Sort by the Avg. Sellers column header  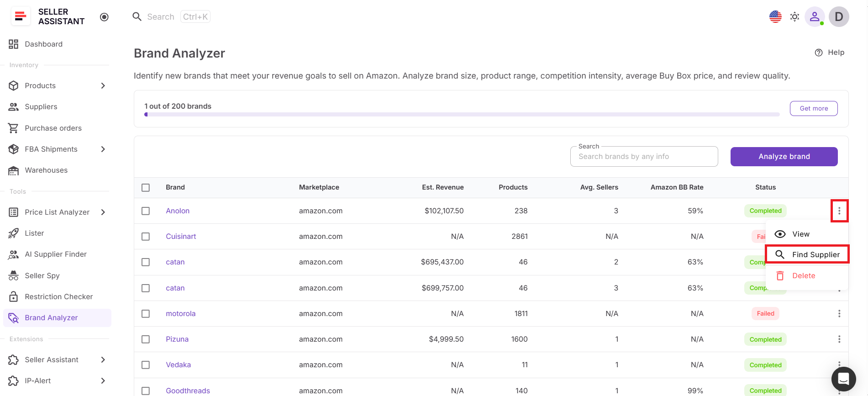coord(599,188)
